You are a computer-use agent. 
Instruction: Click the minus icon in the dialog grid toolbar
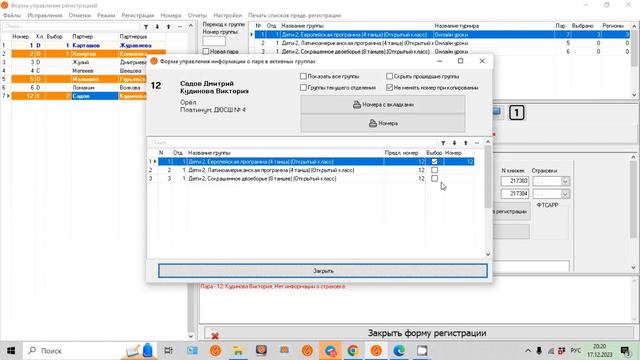[477, 143]
